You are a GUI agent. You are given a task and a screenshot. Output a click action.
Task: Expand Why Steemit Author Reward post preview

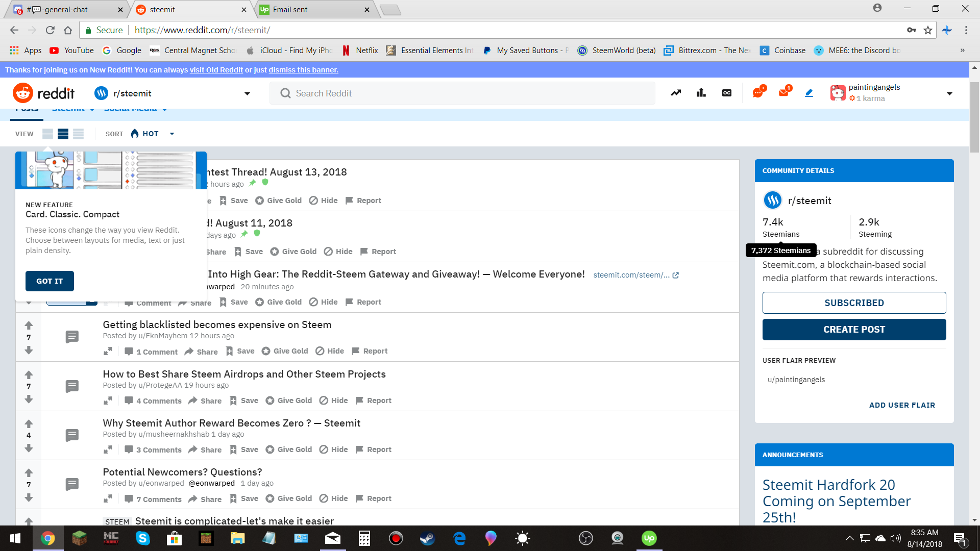click(x=108, y=449)
